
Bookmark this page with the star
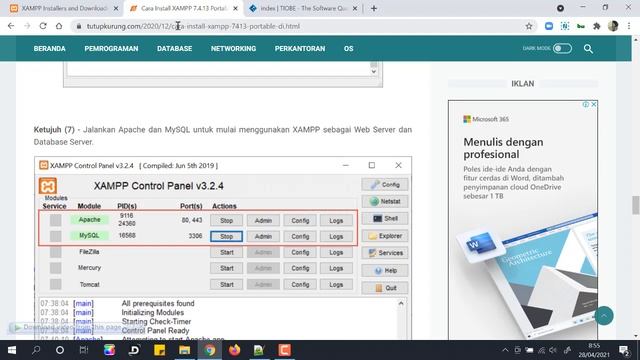click(x=529, y=26)
